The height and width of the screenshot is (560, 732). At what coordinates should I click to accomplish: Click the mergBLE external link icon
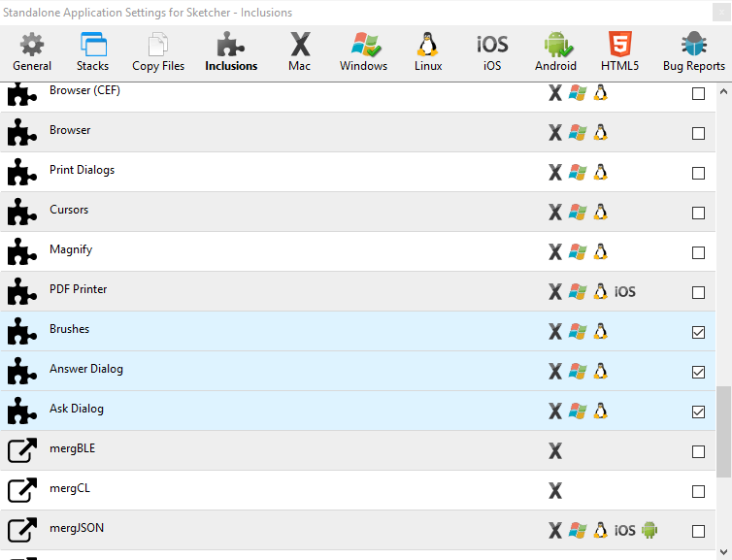pyautogui.click(x=21, y=451)
